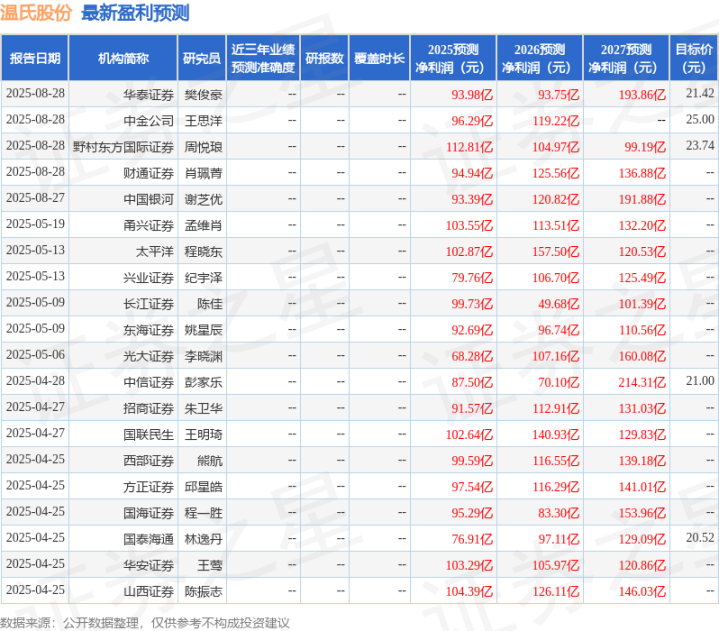Viewport: 719px width, 631px height.
Task: Click researcher name 周悦琅
Action: (203, 147)
